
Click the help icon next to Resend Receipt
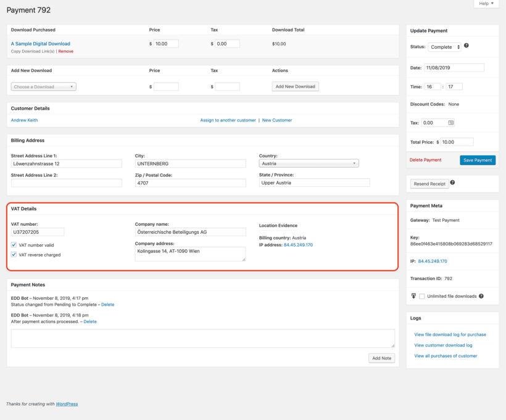pyautogui.click(x=453, y=183)
